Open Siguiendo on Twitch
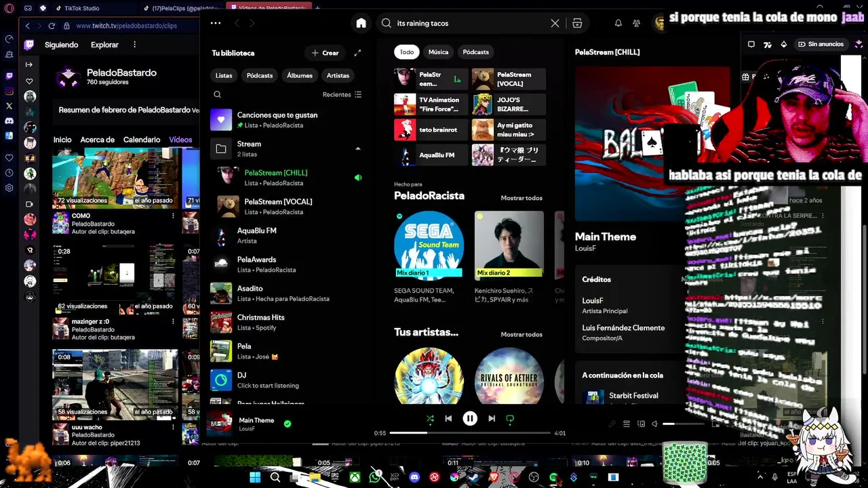 (x=62, y=45)
